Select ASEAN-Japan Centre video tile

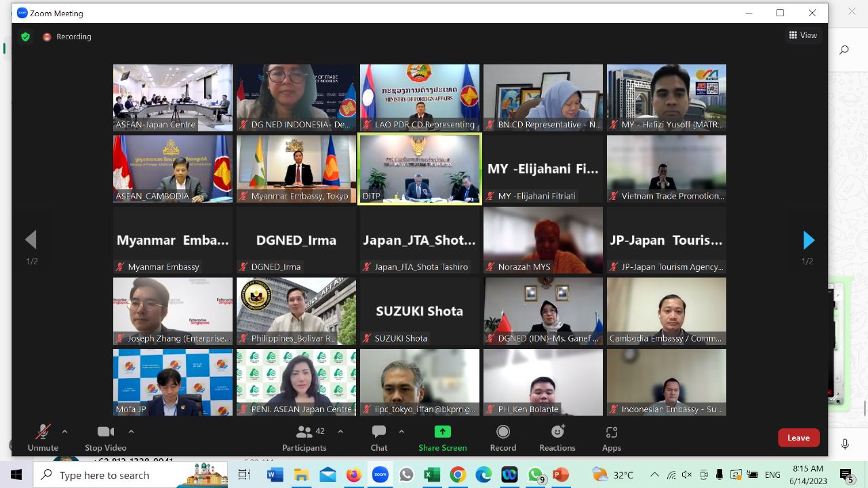173,98
